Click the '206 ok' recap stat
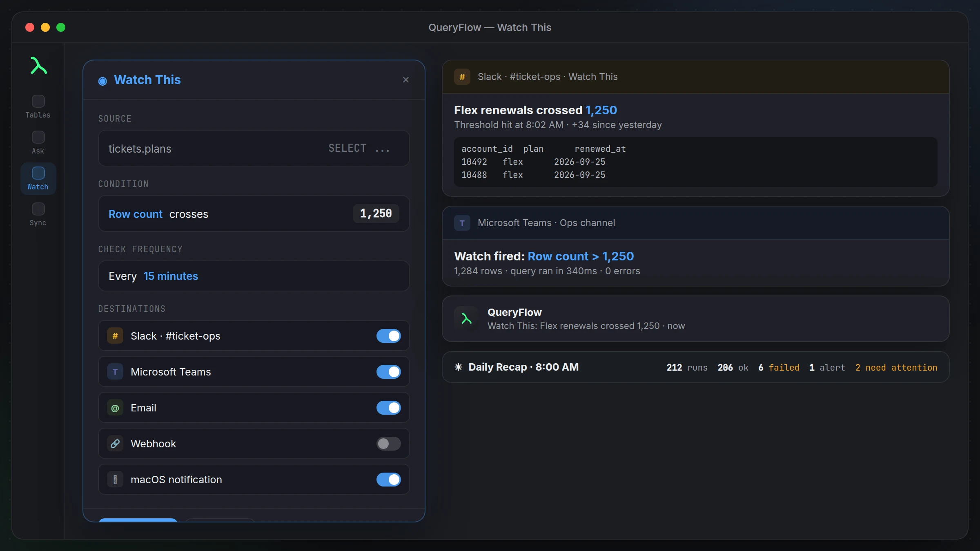The image size is (980, 551). [x=733, y=367]
